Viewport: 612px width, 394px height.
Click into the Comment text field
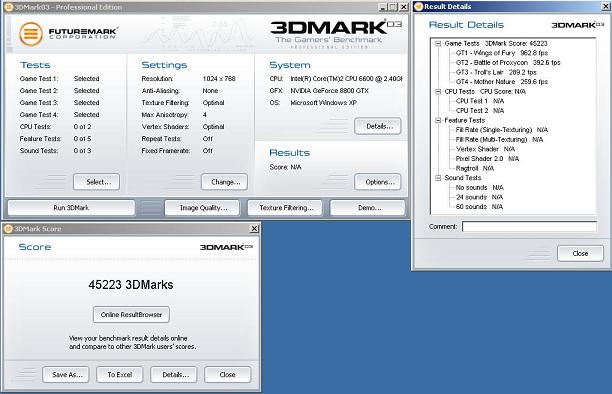(x=529, y=226)
